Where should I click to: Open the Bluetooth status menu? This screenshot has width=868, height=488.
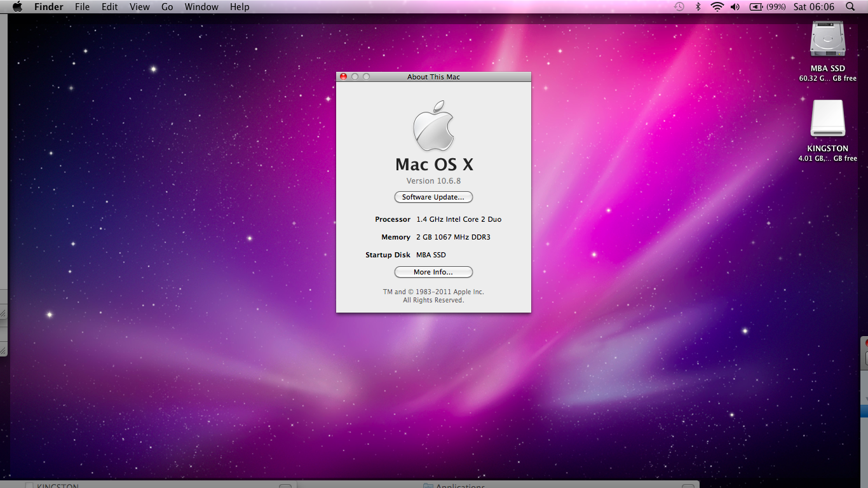tap(698, 7)
